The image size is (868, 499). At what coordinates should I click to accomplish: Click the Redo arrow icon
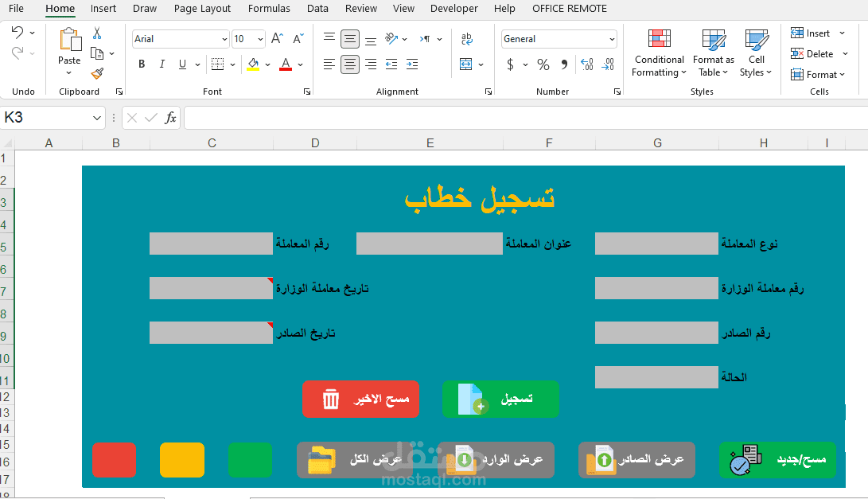[18, 53]
